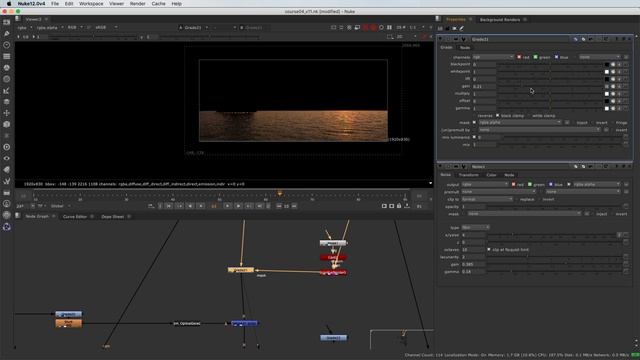Open the Filter nodes toolbar icon
The height and width of the screenshot is (360, 640).
[7, 79]
